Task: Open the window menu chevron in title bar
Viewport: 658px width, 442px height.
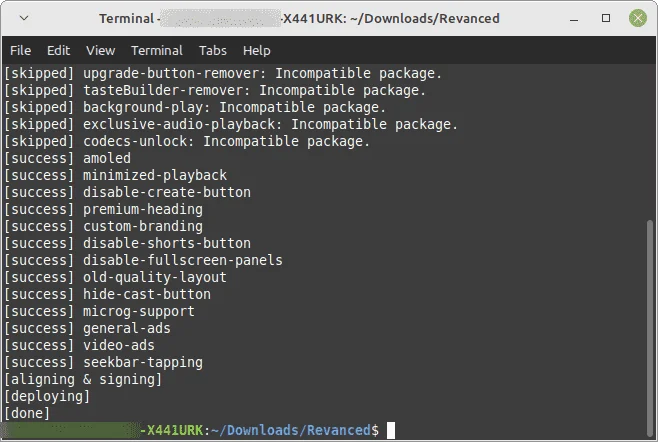Action: 24,18
